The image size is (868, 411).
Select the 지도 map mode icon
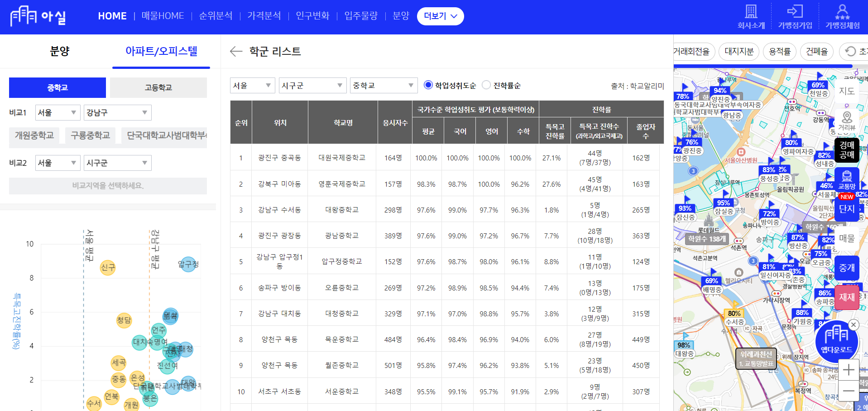click(847, 91)
